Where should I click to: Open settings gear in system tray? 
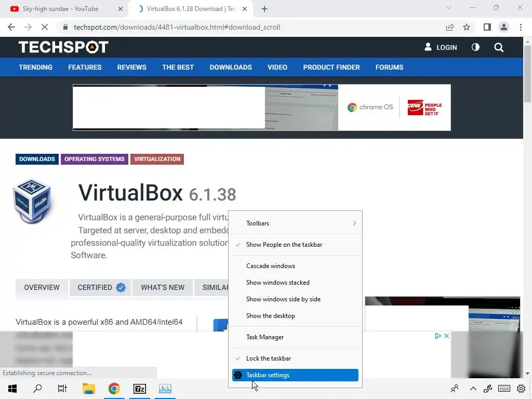point(521,389)
